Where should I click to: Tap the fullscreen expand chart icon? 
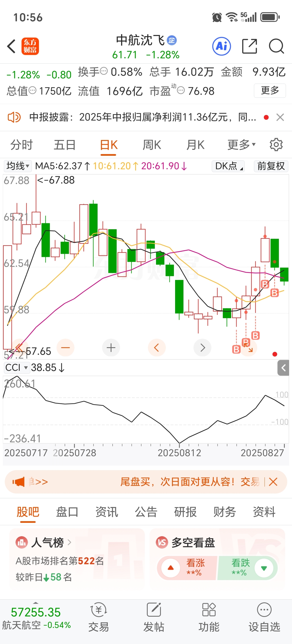point(248,348)
